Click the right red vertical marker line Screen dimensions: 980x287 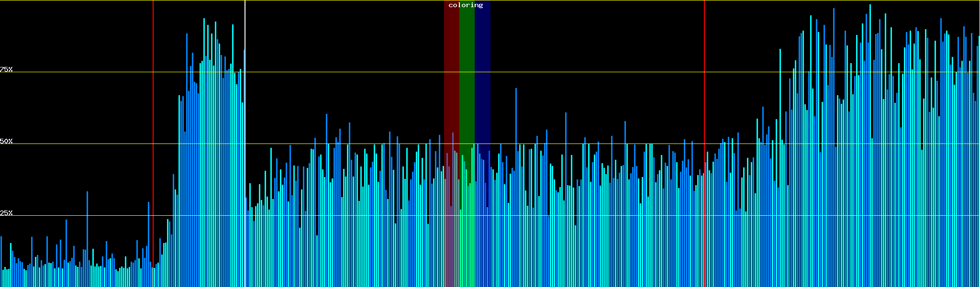(x=704, y=96)
